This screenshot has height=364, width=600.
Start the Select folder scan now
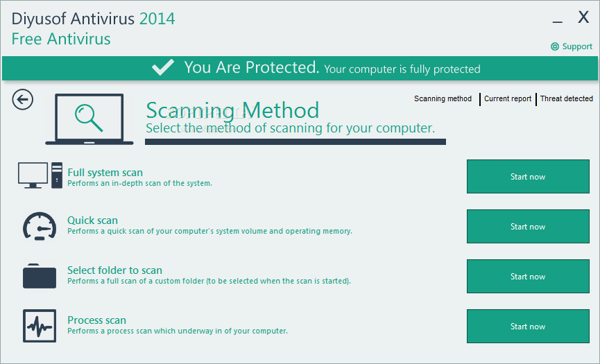[x=528, y=277]
